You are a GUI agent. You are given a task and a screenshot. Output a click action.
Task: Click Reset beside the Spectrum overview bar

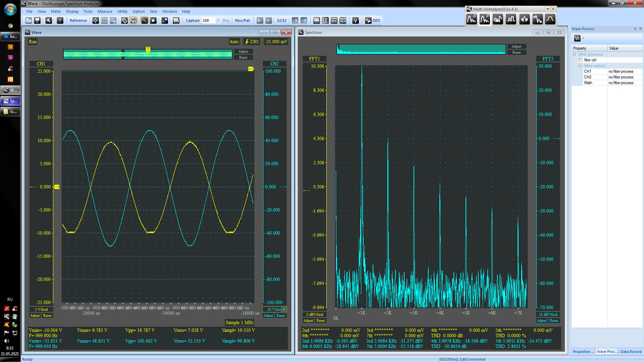click(x=516, y=52)
